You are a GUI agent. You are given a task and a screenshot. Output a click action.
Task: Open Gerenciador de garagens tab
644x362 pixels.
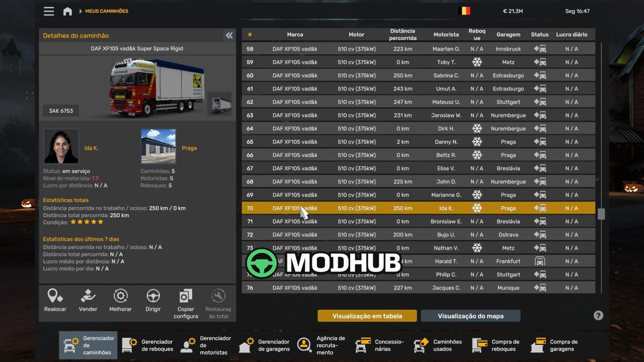(264, 345)
